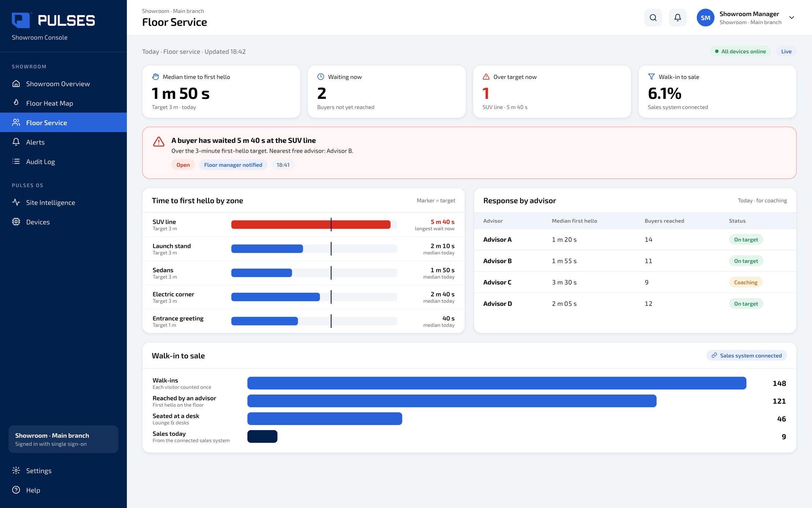This screenshot has height=508, width=812.
Task: Open search with the magnifier icon
Action: click(x=653, y=18)
